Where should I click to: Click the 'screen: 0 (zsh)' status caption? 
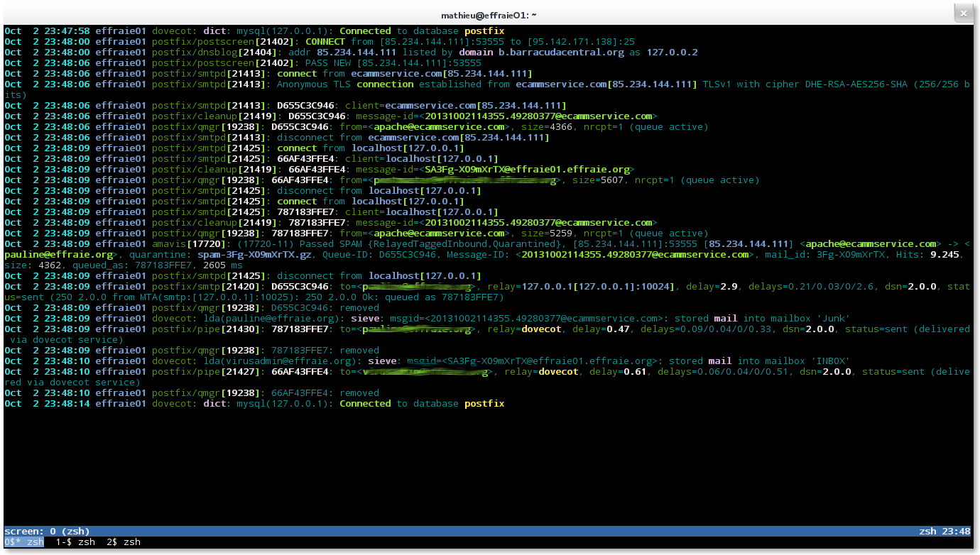pos(47,531)
